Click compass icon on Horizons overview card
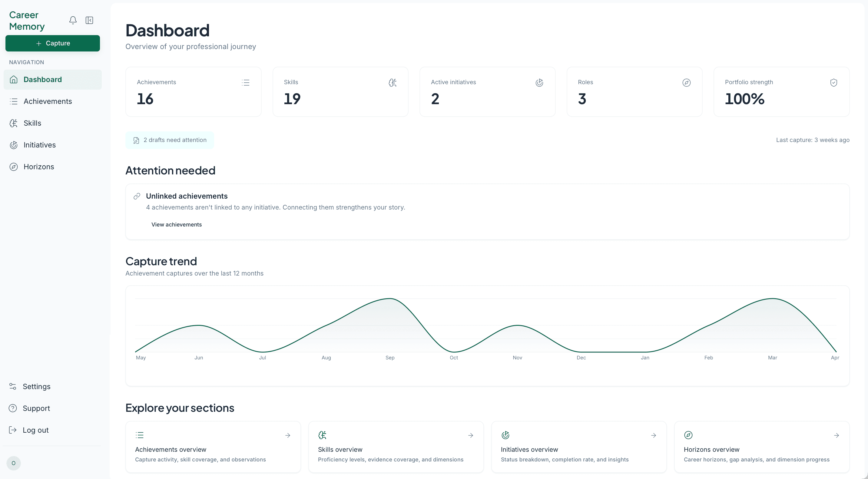This screenshot has width=868, height=479. (x=688, y=435)
